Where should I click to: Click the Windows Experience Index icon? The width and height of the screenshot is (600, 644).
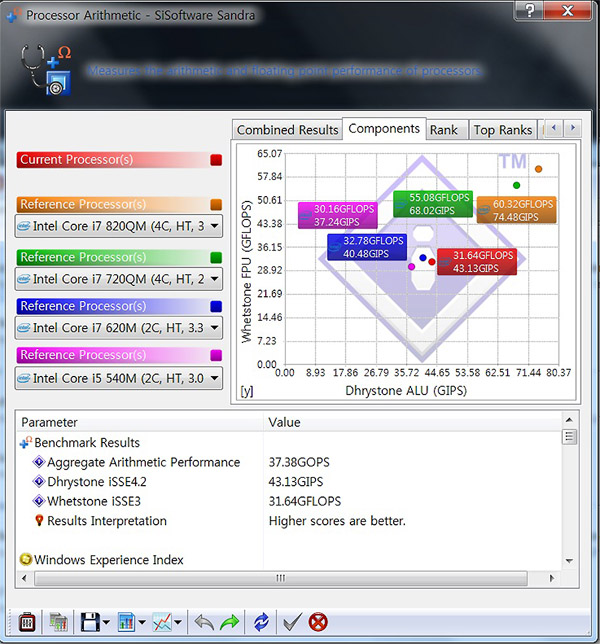point(25,559)
